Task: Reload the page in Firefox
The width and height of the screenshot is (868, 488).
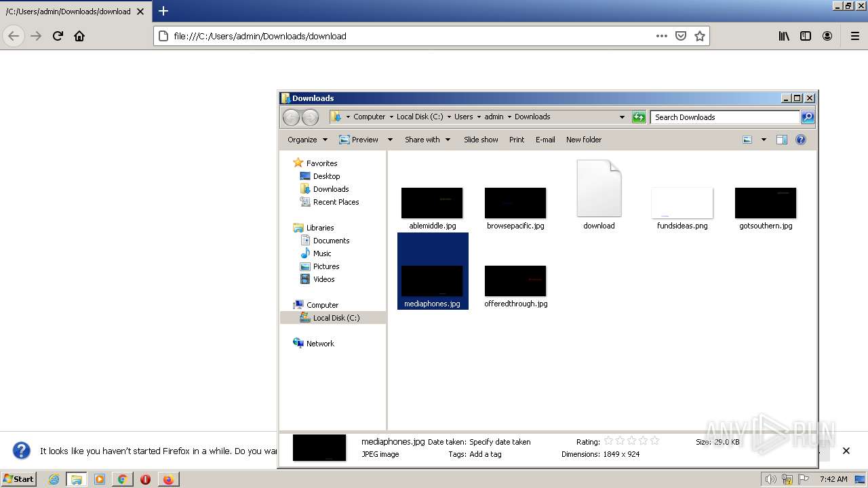Action: [x=58, y=36]
